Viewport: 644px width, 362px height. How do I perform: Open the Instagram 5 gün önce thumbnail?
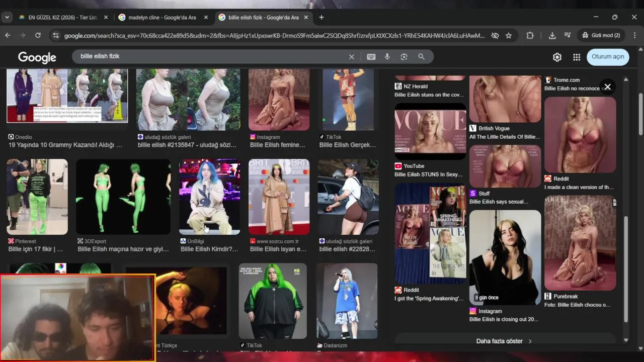[505, 257]
